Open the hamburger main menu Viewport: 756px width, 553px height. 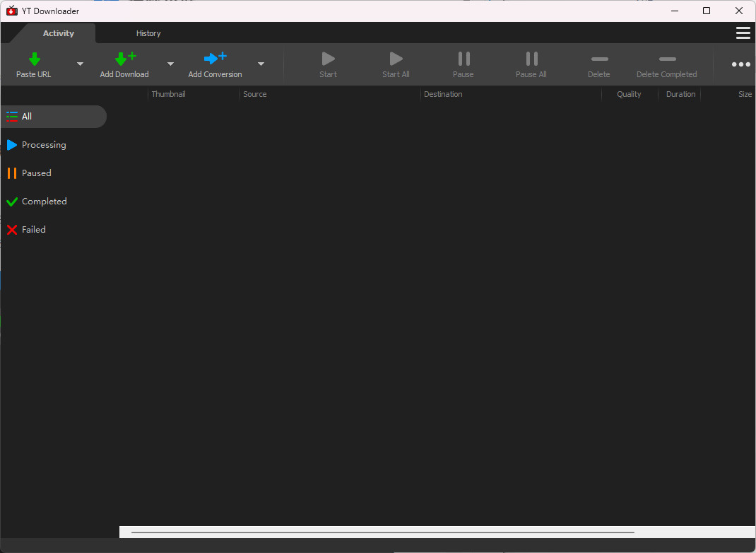[743, 33]
